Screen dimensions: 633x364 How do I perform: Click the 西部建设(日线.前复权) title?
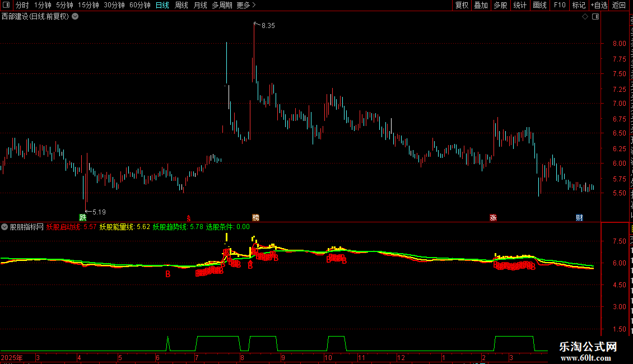(x=35, y=16)
